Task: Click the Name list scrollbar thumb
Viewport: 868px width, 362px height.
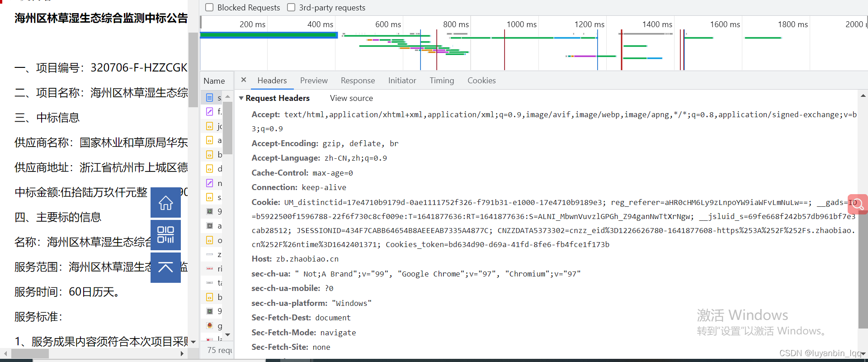Action: coord(228,128)
